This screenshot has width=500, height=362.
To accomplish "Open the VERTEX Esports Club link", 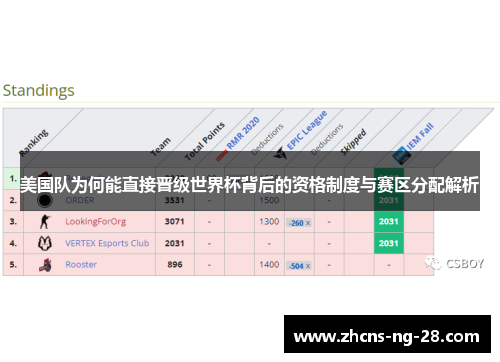I will click(107, 243).
